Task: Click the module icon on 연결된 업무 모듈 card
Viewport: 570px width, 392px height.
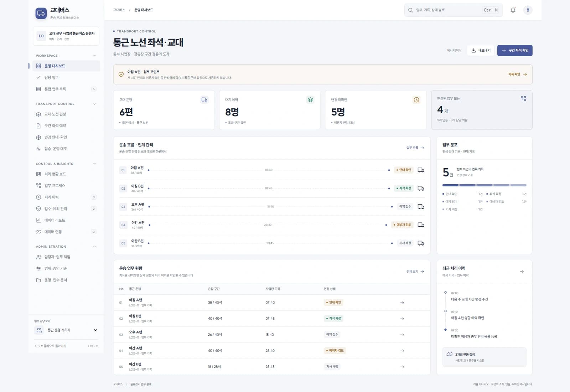Action: (x=523, y=98)
